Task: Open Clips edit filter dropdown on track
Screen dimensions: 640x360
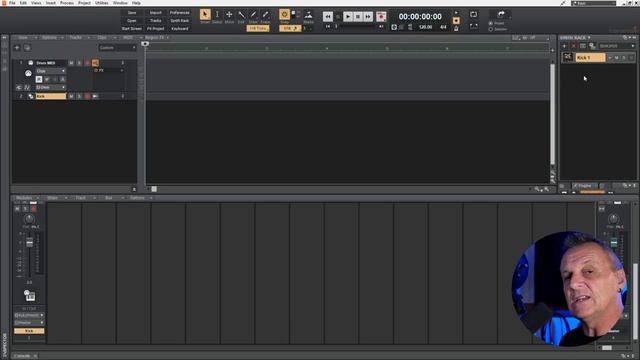Action: (x=51, y=71)
